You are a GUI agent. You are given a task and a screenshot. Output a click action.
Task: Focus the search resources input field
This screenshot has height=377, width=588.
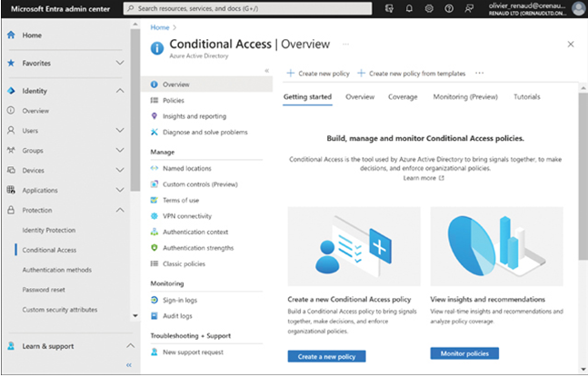click(x=247, y=8)
